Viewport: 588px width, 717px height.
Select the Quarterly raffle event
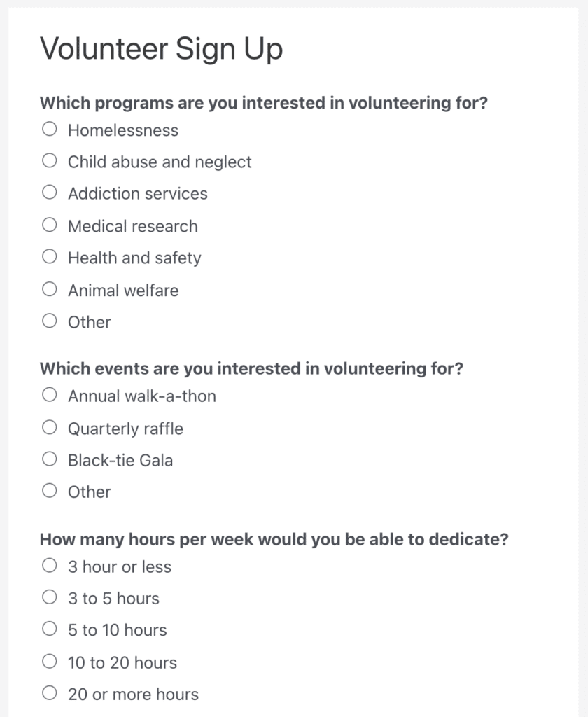pyautogui.click(x=49, y=428)
